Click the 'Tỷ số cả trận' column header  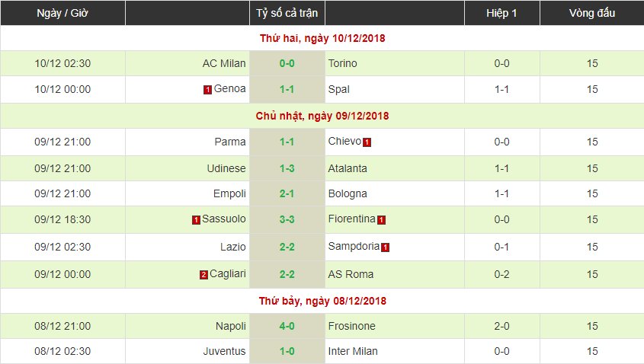click(x=287, y=13)
